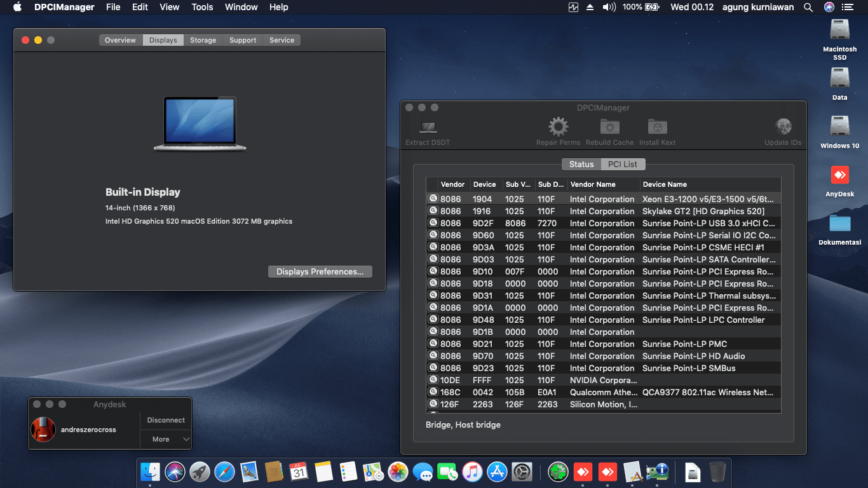
Task: Run Repair Perms from the toolbar
Action: (558, 127)
